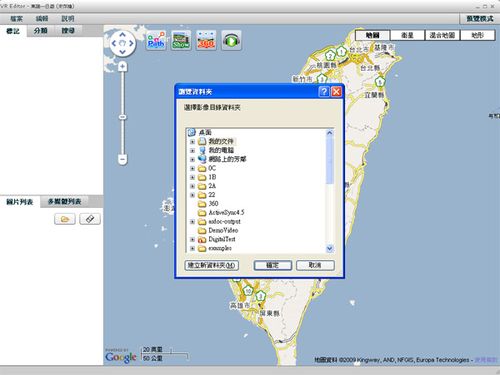This screenshot has width=500, height=375.
Task: Click the map marker beside 新竹市
Action: (321, 79)
